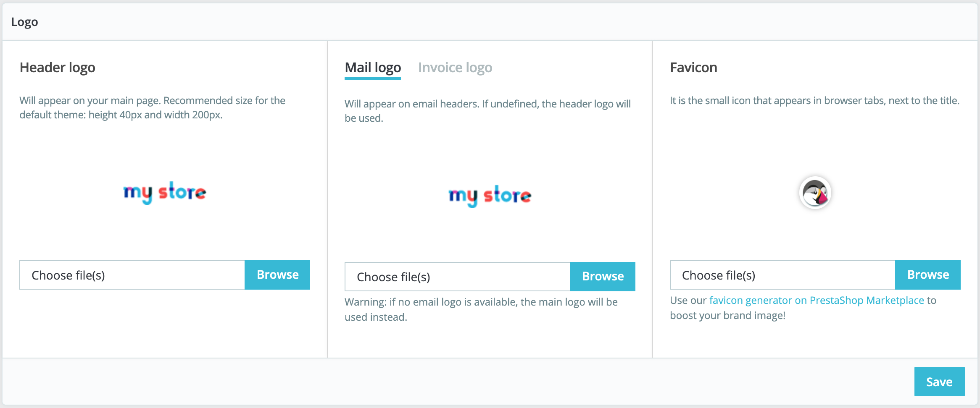The image size is (980, 408).
Task: Open the Invoice logo tab
Action: [x=455, y=68]
